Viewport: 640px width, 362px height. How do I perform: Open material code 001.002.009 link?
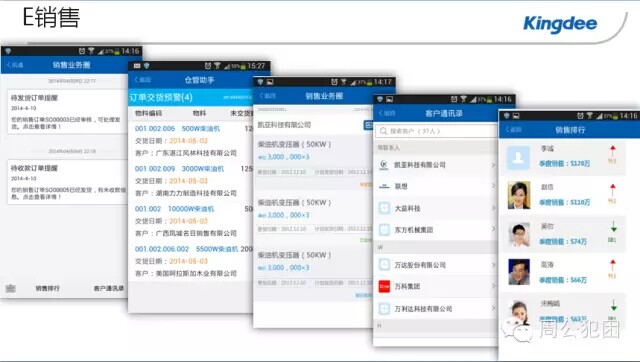[x=155, y=169]
